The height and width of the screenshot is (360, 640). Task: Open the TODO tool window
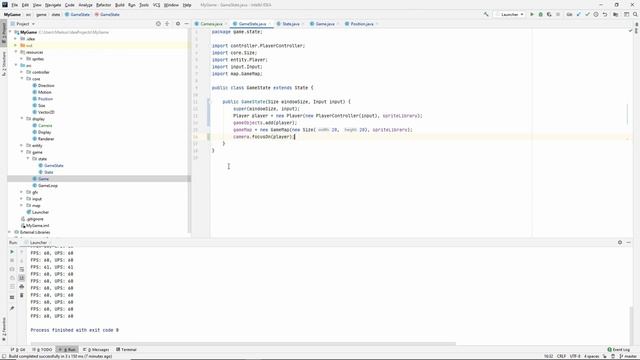click(42, 350)
